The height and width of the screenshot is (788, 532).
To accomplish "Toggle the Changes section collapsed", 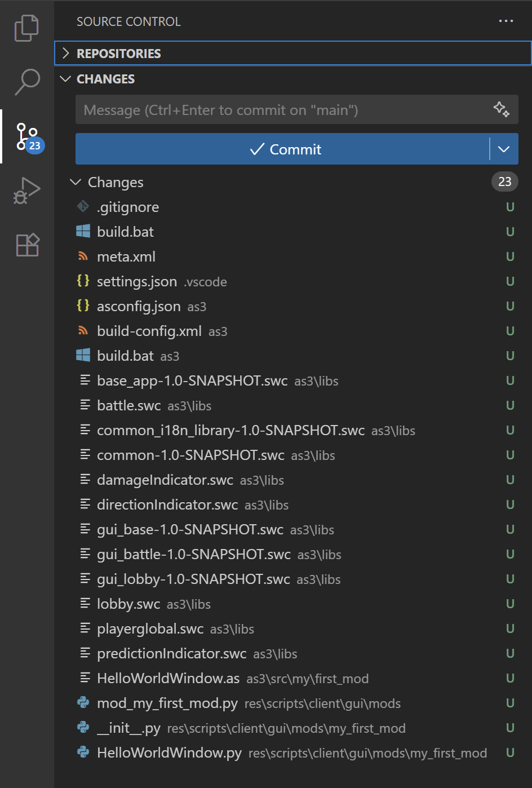I will coord(76,181).
